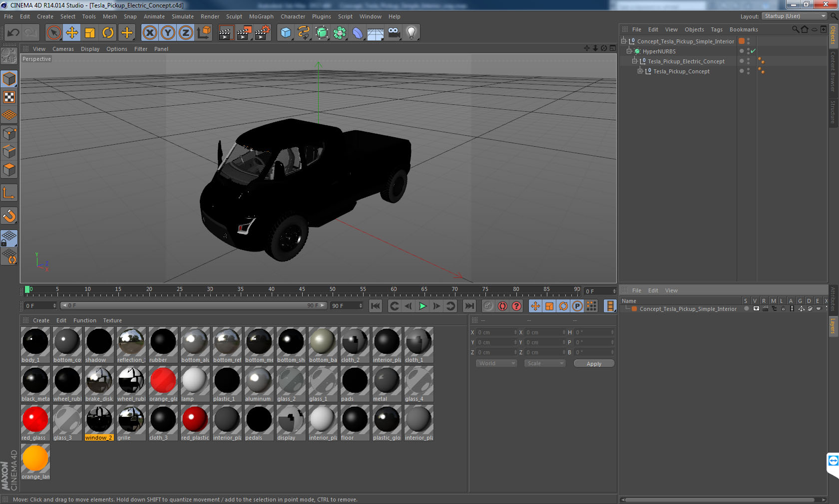Viewport: 839px width, 504px height.
Task: Select the window_2 material
Action: [x=99, y=422]
